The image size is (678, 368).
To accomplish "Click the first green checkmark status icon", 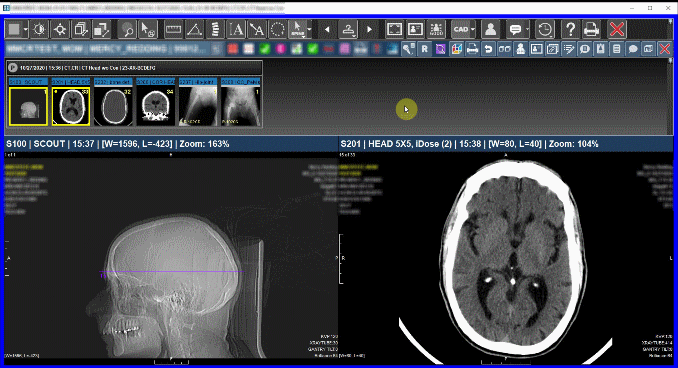I will click(x=265, y=49).
